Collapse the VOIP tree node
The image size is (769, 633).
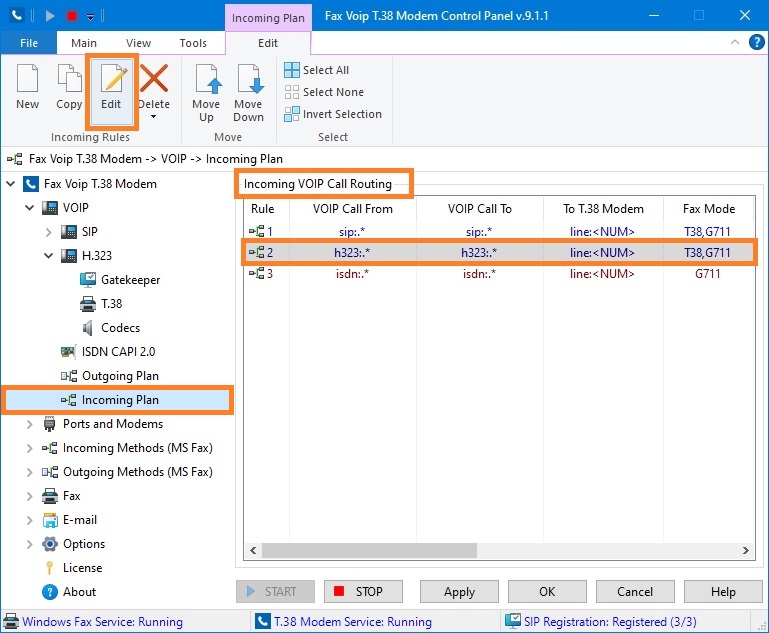(29, 208)
